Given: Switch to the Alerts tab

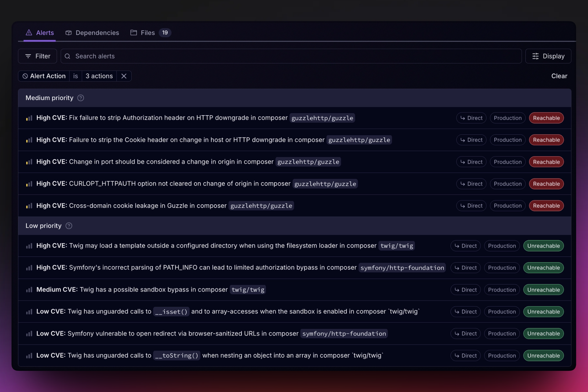Looking at the screenshot, I should point(40,33).
